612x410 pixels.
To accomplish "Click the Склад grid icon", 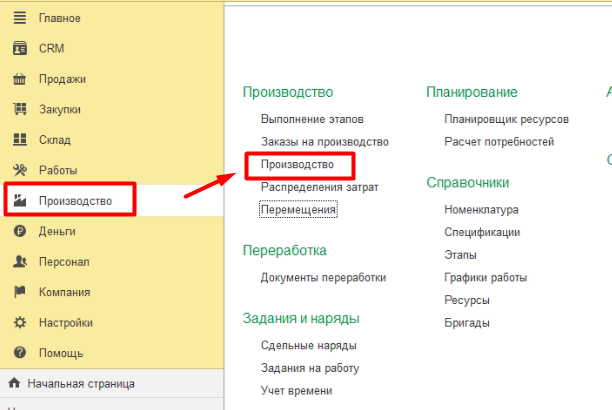I will 20,139.
